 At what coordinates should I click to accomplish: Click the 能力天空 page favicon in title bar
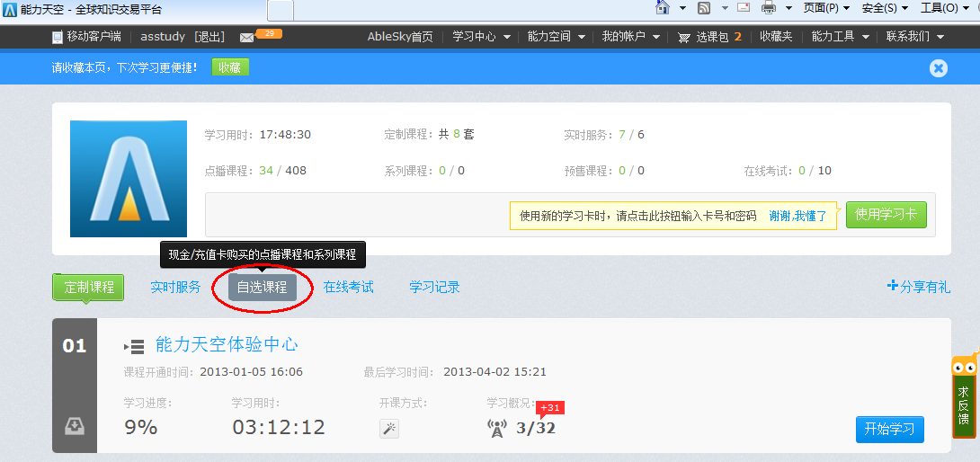(x=10, y=9)
